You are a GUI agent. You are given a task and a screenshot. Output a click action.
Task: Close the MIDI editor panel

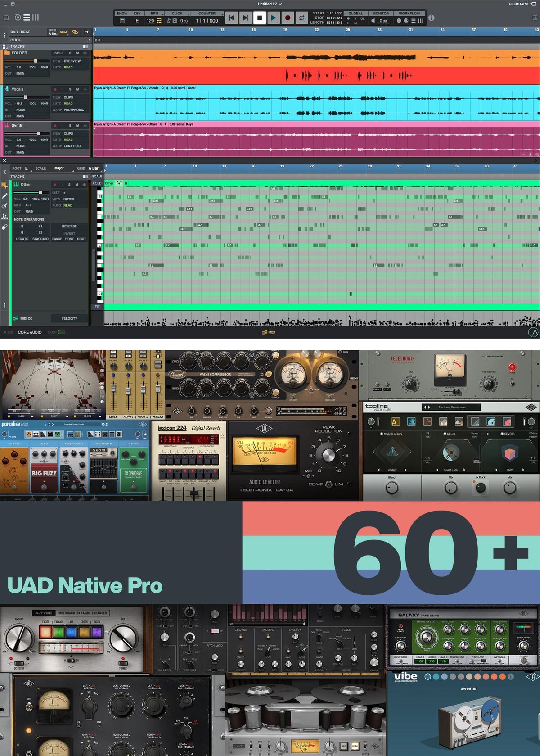(x=4, y=160)
